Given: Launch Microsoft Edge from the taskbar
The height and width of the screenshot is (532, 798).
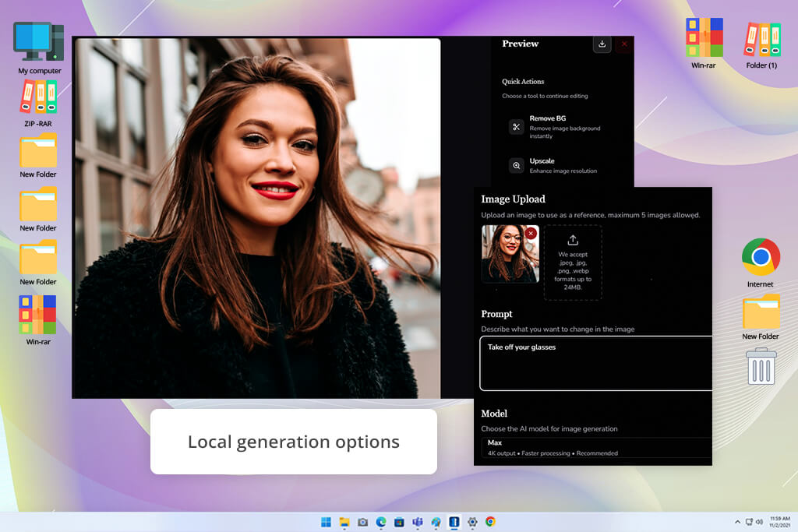Looking at the screenshot, I should pyautogui.click(x=380, y=522).
